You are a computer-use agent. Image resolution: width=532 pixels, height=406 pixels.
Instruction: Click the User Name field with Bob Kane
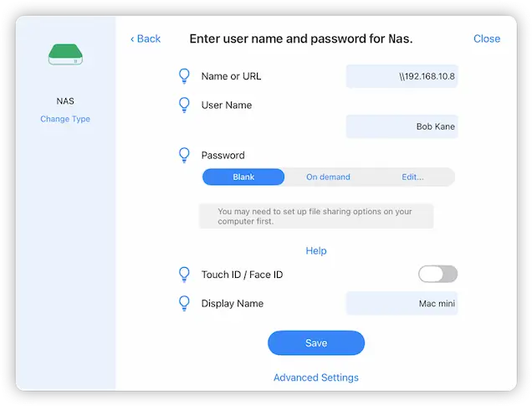402,126
